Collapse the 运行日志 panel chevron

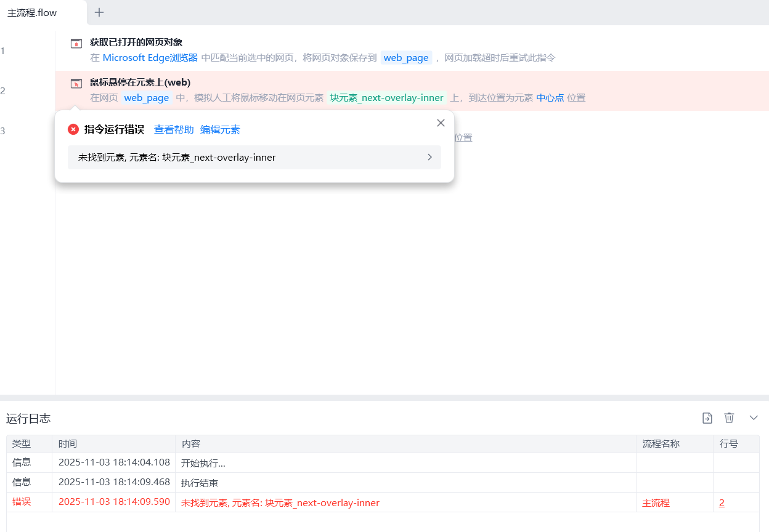(754, 418)
